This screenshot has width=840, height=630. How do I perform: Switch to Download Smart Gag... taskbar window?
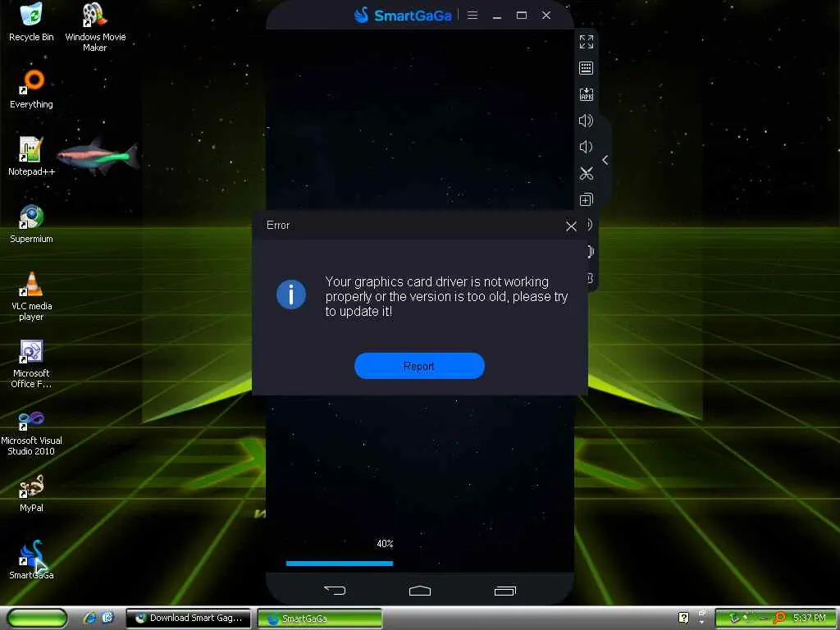[x=188, y=619]
